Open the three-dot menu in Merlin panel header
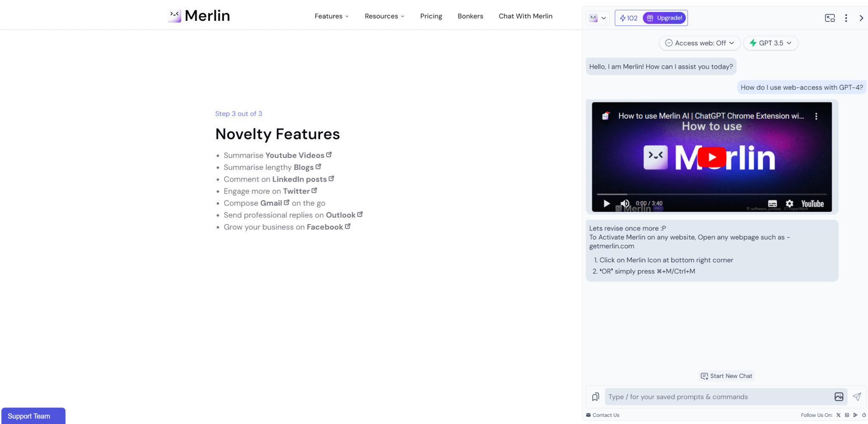Screen dimensions: 868x424 846,18
